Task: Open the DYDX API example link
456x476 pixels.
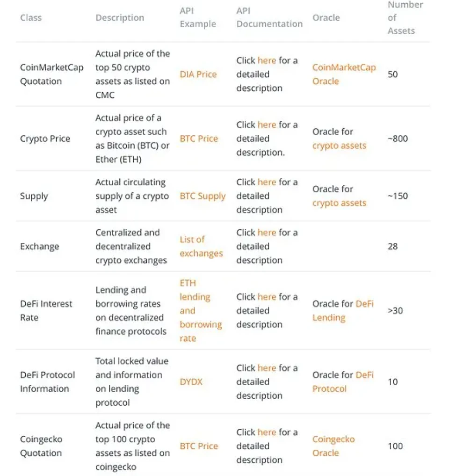Action: [191, 382]
